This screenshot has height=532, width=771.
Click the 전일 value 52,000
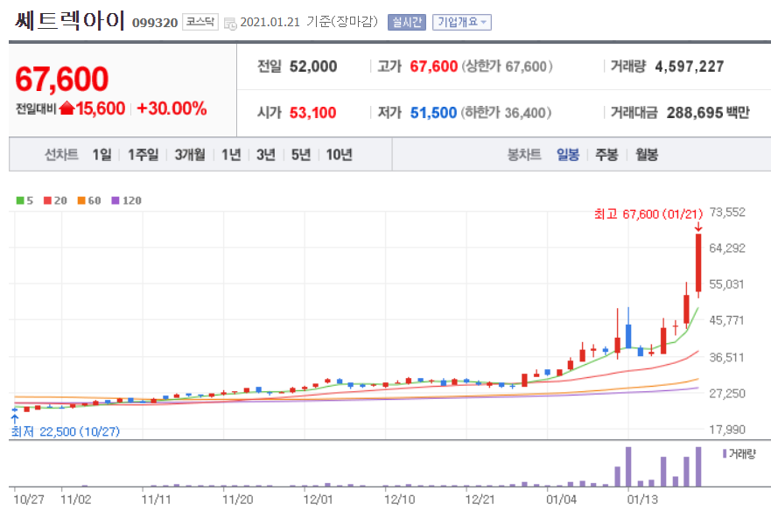[313, 66]
